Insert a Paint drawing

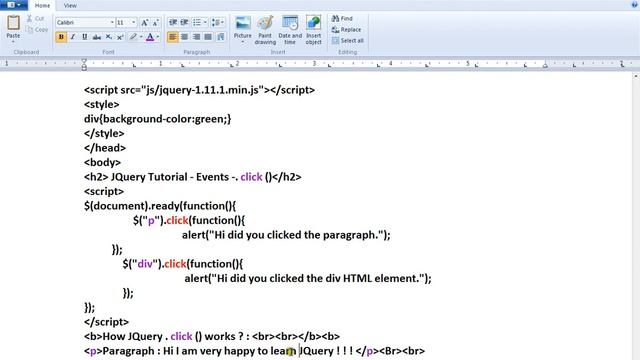point(265,30)
